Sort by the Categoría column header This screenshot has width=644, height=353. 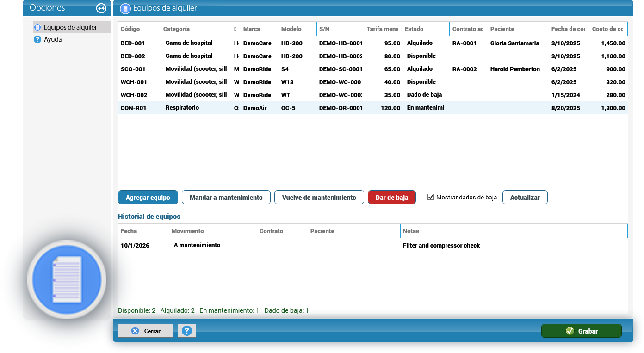pos(196,29)
